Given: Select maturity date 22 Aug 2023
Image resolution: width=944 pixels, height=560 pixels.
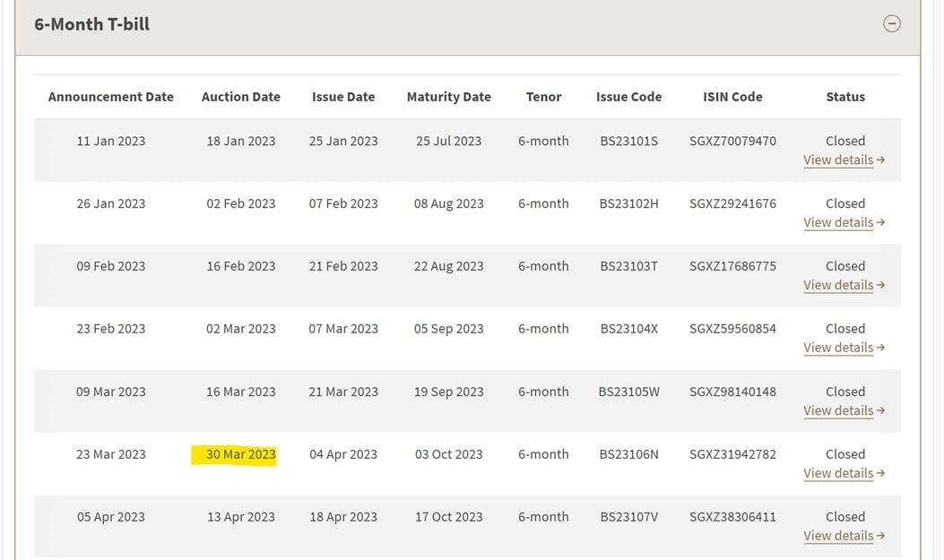Looking at the screenshot, I should 448,266.
